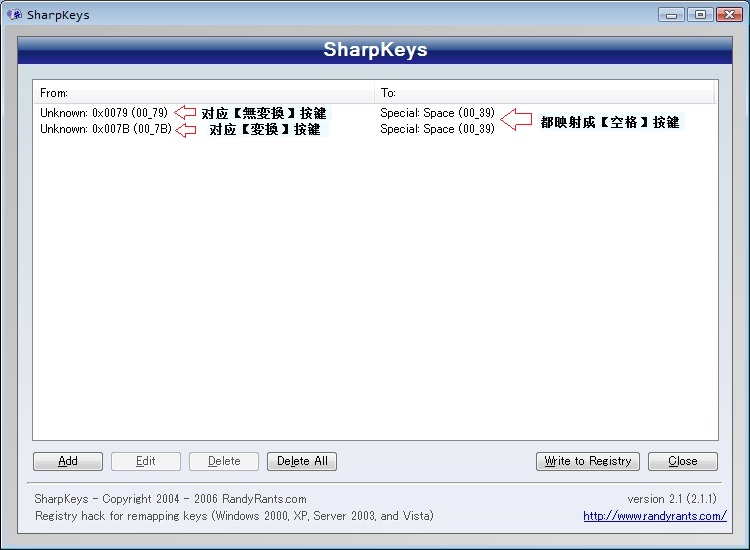This screenshot has height=550, width=750.
Task: Close the window with the red X
Action: tap(729, 15)
